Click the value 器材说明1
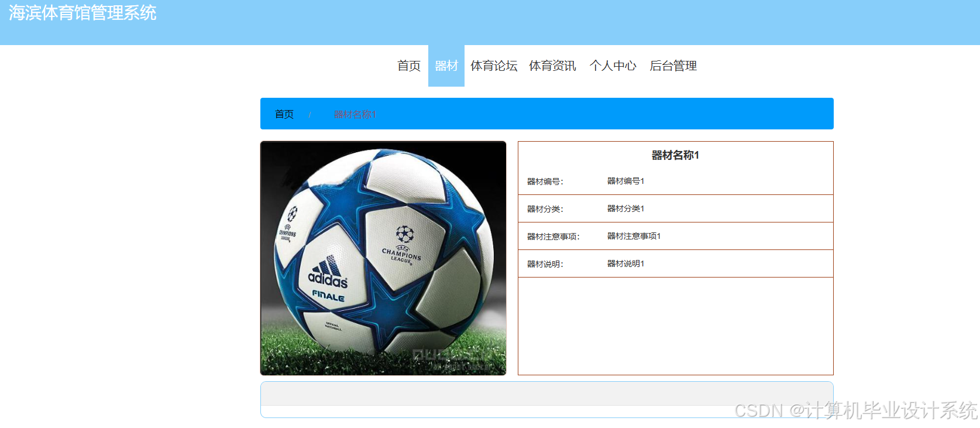 [x=625, y=263]
